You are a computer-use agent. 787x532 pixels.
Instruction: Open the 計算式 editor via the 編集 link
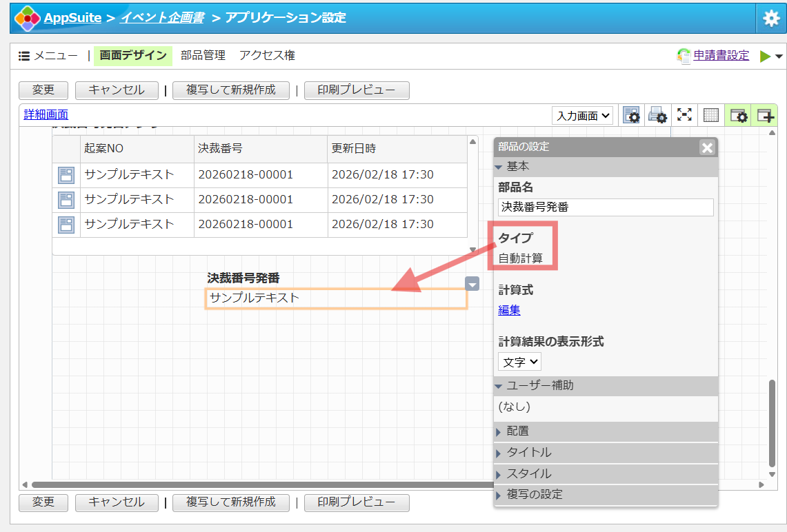[508, 310]
